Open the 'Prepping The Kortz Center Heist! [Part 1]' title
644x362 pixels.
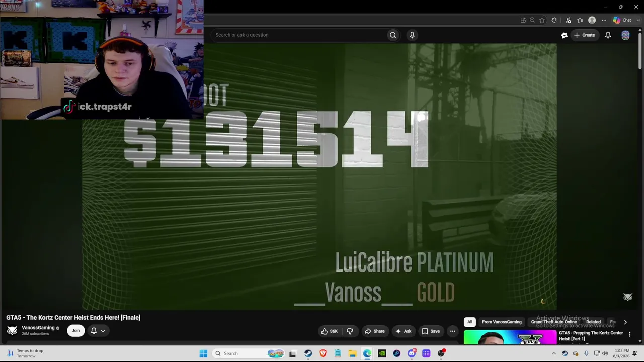coord(591,336)
